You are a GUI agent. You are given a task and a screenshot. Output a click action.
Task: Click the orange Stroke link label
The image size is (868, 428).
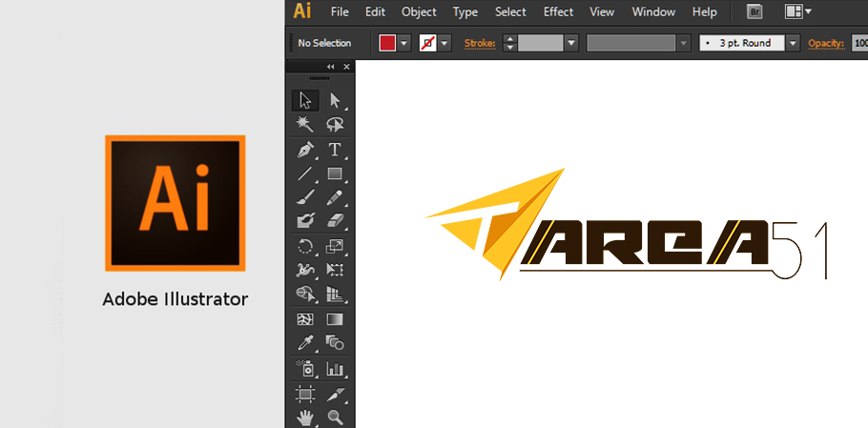pyautogui.click(x=481, y=43)
